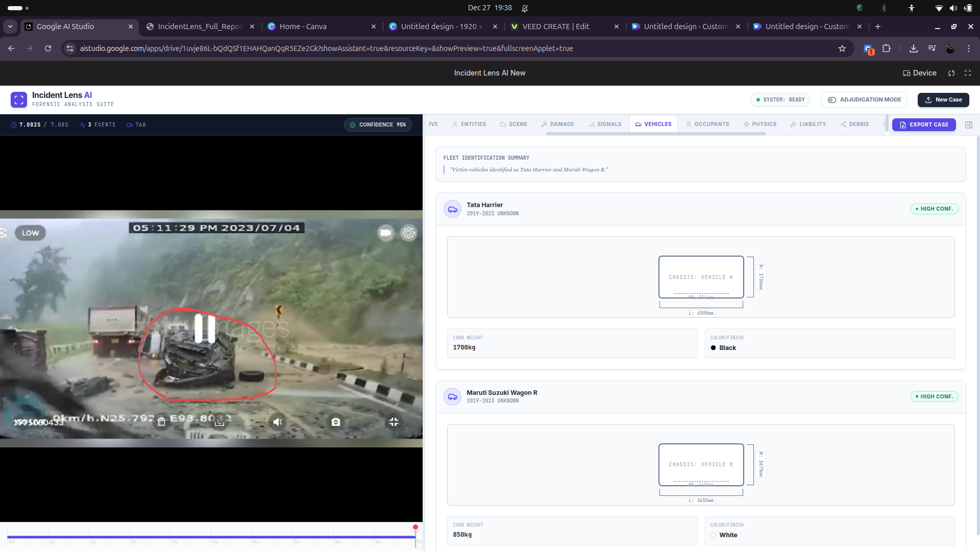Open the tab search dropdown in Chrome
This screenshot has height=551, width=980.
(10, 27)
